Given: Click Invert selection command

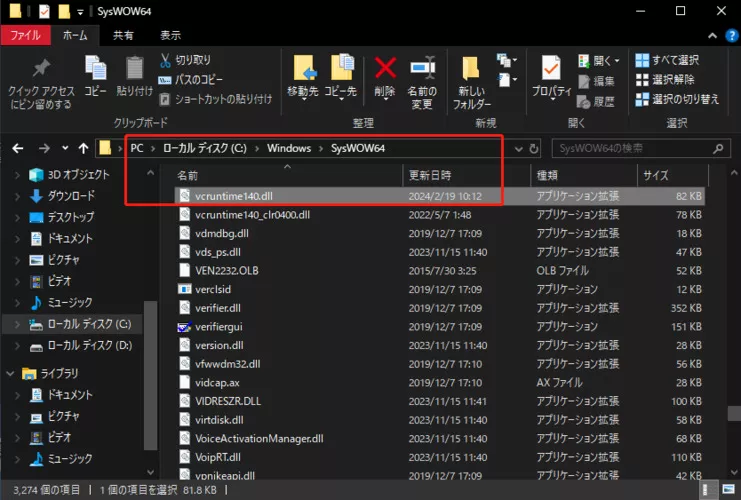Looking at the screenshot, I should (x=677, y=99).
